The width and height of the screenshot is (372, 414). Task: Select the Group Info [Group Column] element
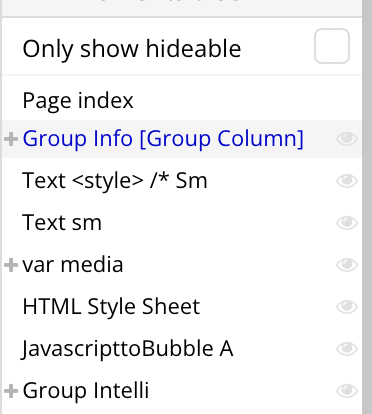tap(163, 139)
